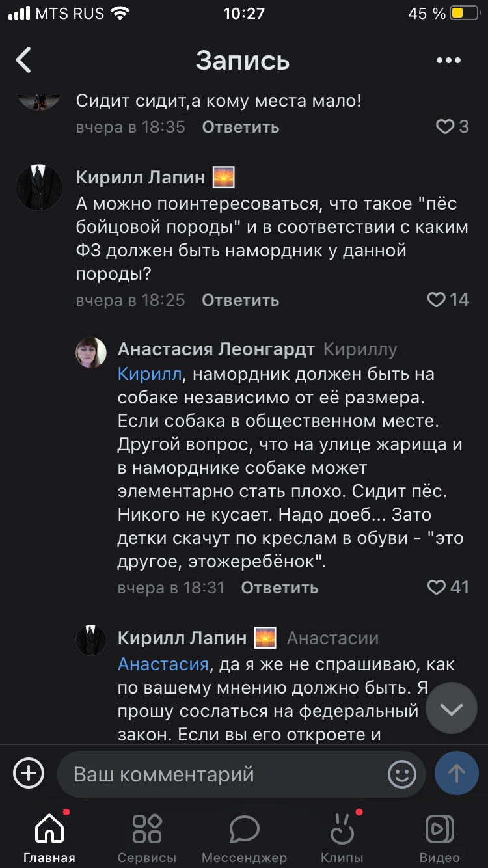Open Анастасия Леонгардт's profile avatar

(91, 353)
